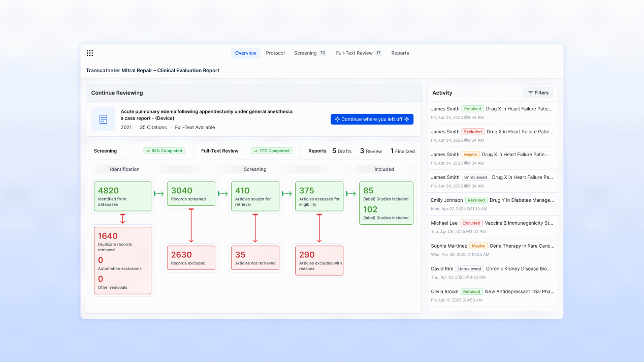
Task: Click the Other removals label
Action: pos(113,287)
